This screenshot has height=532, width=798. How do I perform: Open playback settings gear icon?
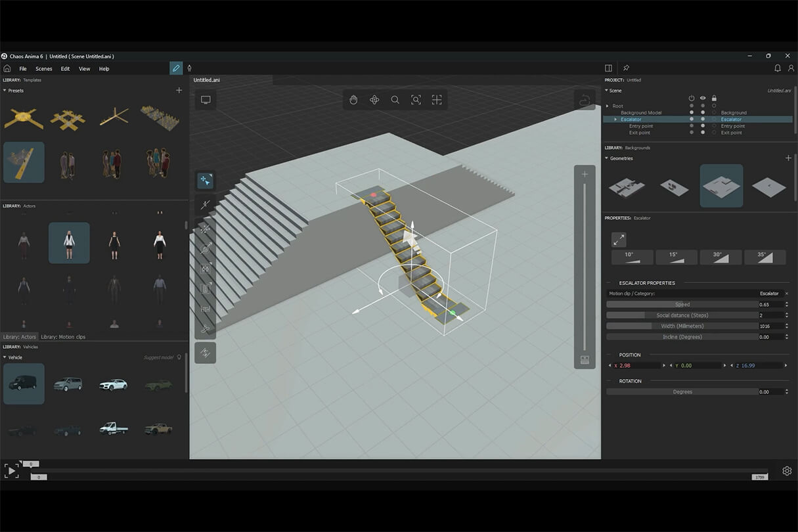pyautogui.click(x=786, y=471)
